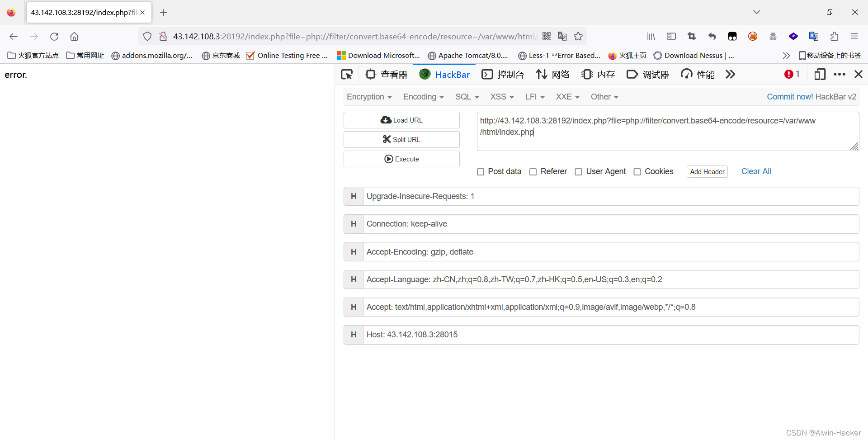This screenshot has height=440, width=868.
Task: Open the library bookshelf icon
Action: tap(651, 37)
